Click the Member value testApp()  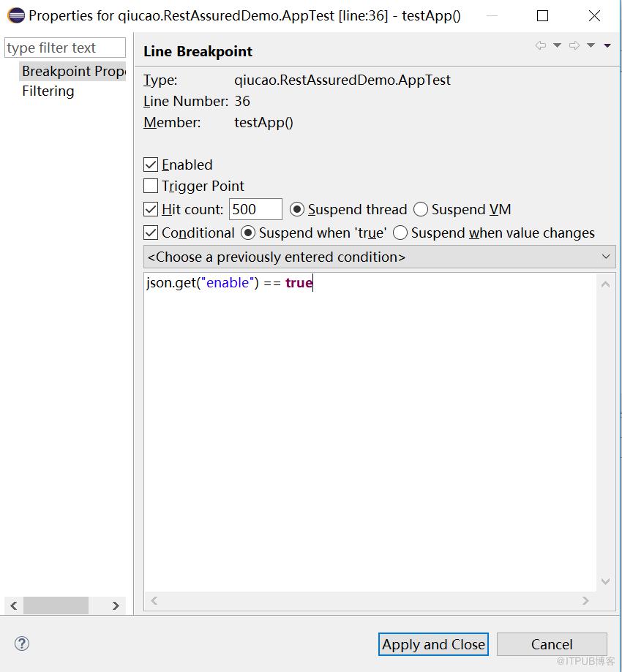(263, 123)
